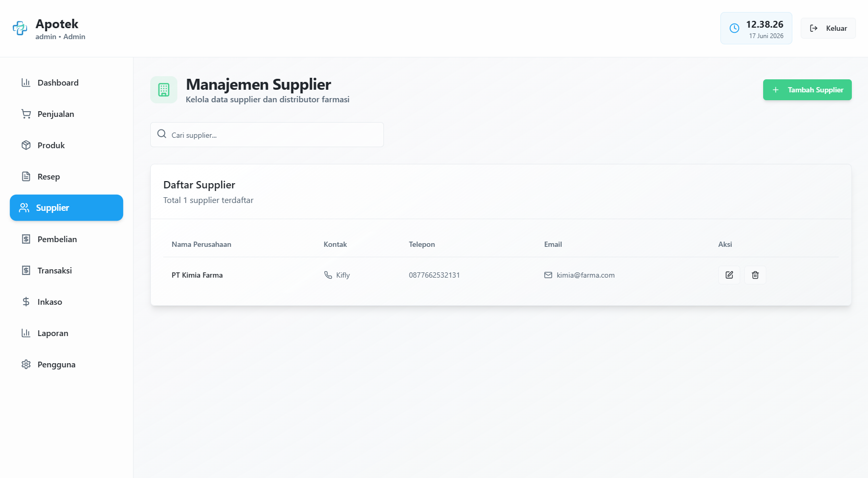Go to Transaksi
The image size is (868, 478).
(66, 270)
